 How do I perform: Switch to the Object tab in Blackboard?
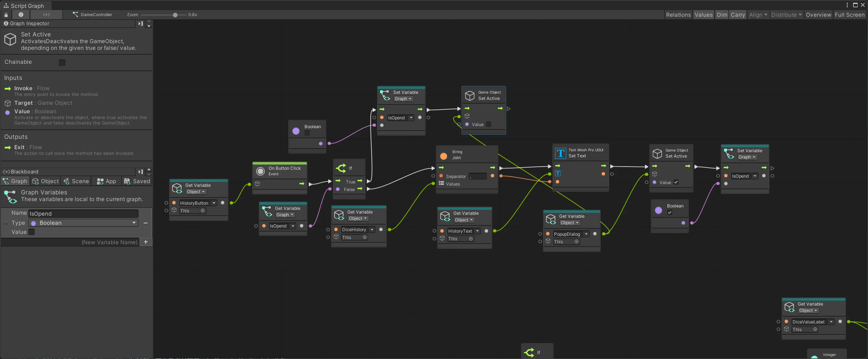click(46, 181)
